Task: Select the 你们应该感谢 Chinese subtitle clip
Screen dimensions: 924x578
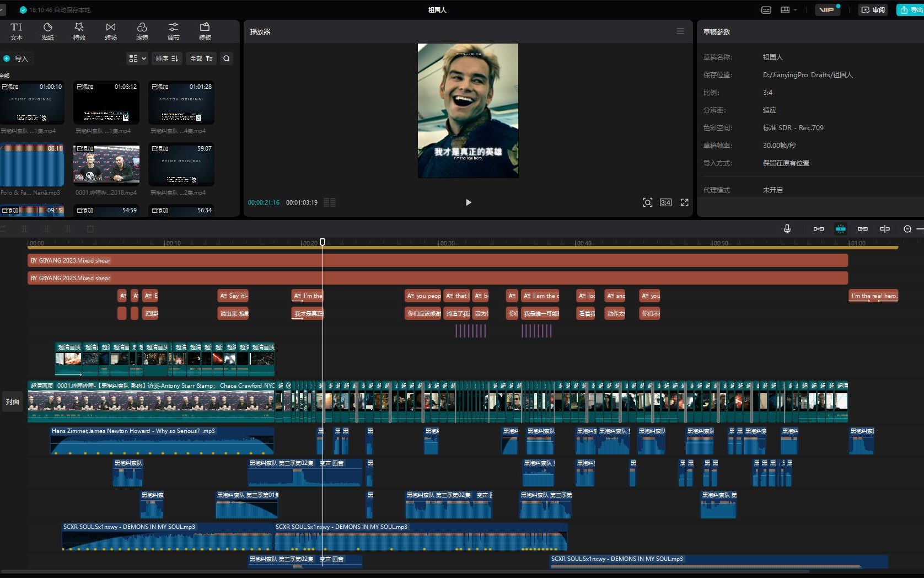Action: click(x=423, y=313)
